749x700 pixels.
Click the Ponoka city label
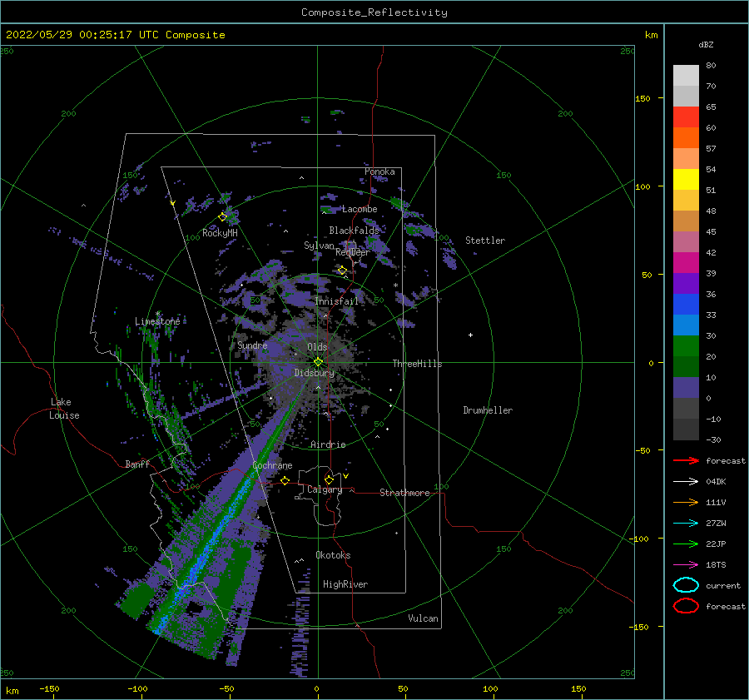[x=379, y=171]
